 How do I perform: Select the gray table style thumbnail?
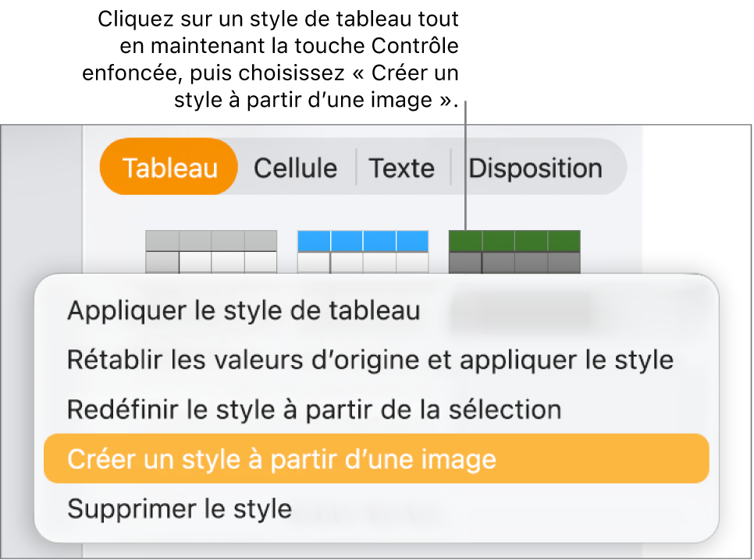tap(212, 248)
